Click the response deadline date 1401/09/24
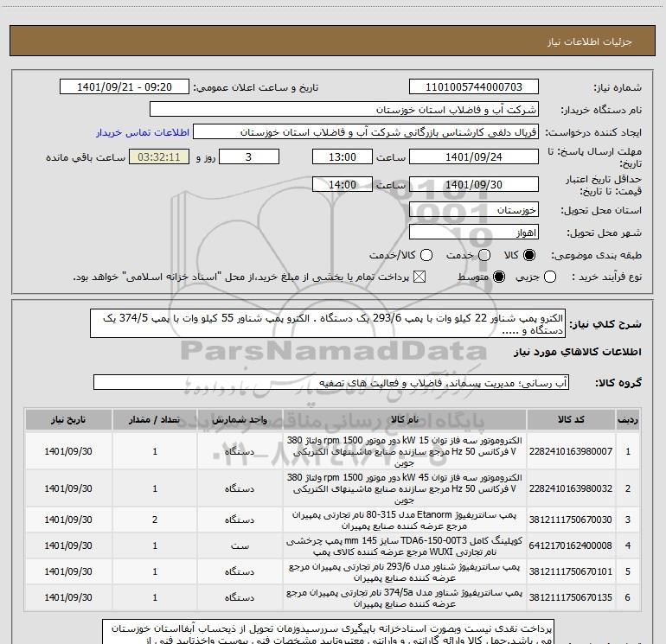 tap(474, 156)
